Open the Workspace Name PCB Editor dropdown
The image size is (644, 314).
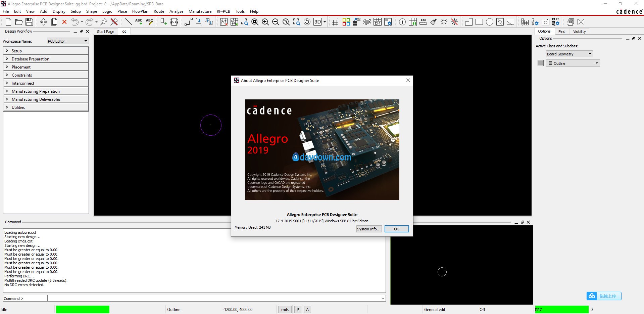[x=68, y=41]
